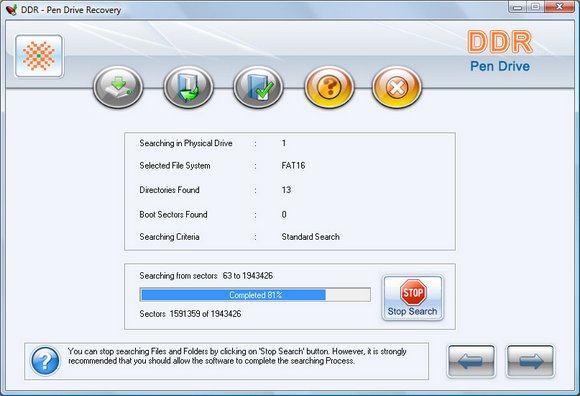This screenshot has width=580, height=396.
Task: Maximize the DDR Pen Drive Recovery window
Action: point(536,7)
